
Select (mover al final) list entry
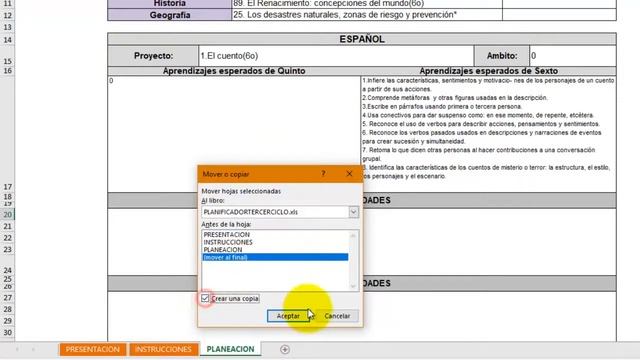pyautogui.click(x=275, y=257)
